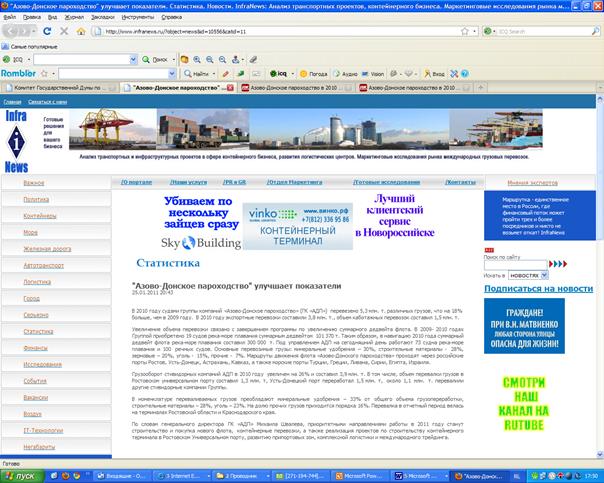Click the ICQ Search magnifier icon

(595, 31)
